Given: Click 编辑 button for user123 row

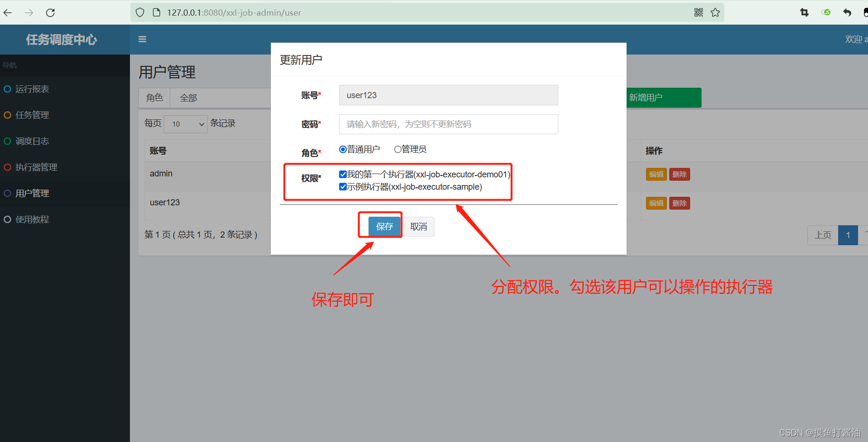Looking at the screenshot, I should (x=656, y=203).
